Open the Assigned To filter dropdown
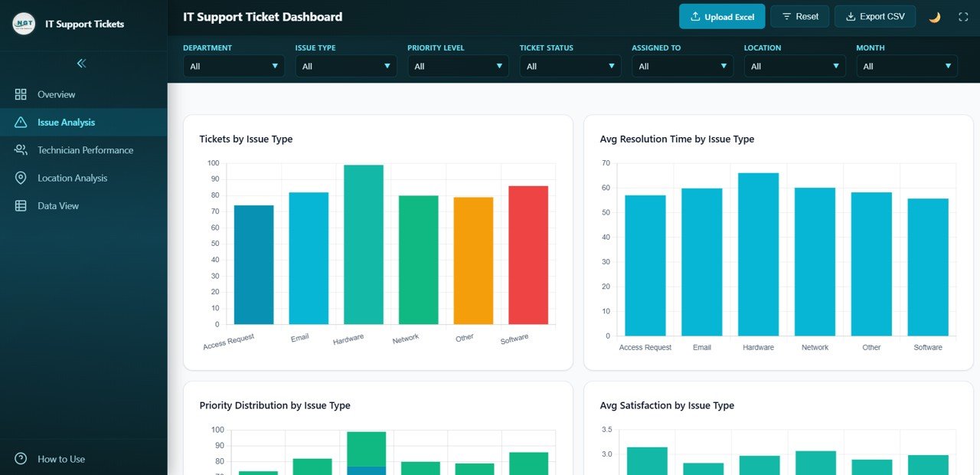Viewport: 980px width, 475px height. pyautogui.click(x=682, y=67)
